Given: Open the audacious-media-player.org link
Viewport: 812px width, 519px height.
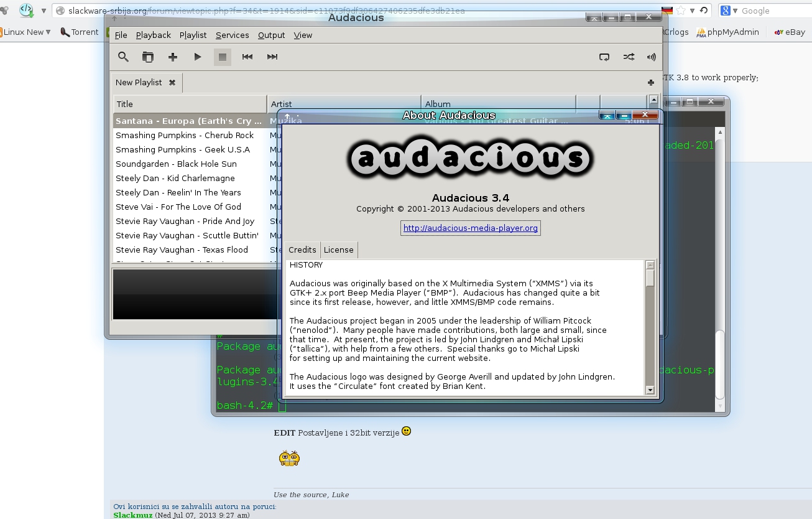Looking at the screenshot, I should (470, 228).
